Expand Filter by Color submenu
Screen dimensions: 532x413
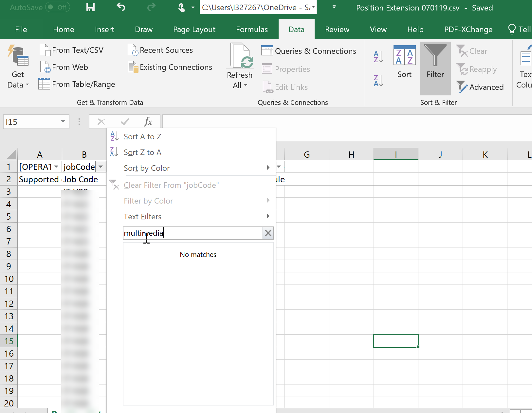[x=191, y=201]
